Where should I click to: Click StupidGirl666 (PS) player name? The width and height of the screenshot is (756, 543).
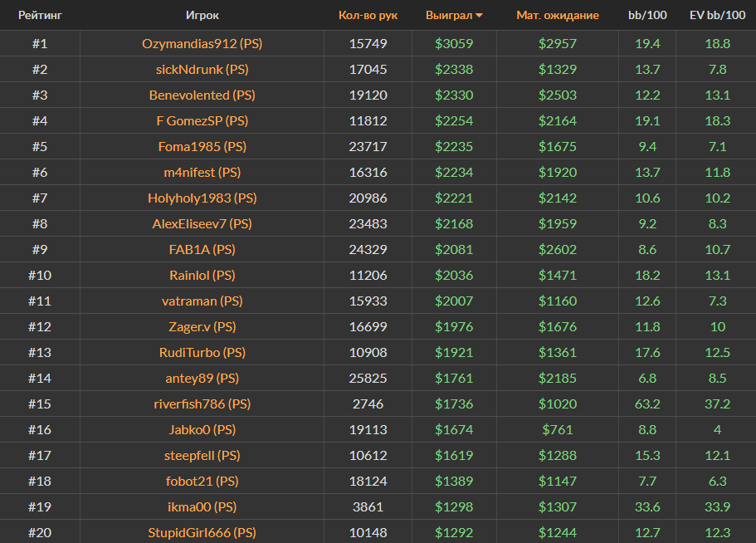pos(202,532)
